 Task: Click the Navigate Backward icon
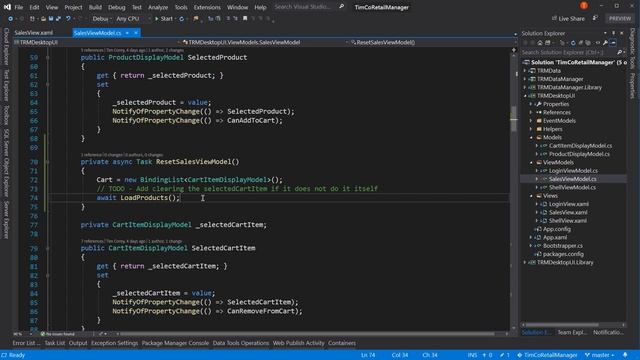tap(11, 19)
